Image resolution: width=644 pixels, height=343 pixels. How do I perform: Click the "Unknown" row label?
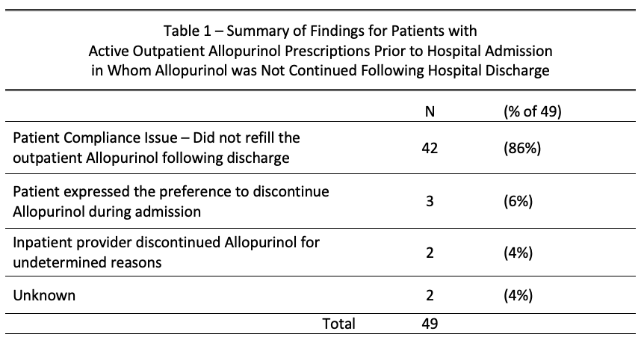(x=44, y=295)
